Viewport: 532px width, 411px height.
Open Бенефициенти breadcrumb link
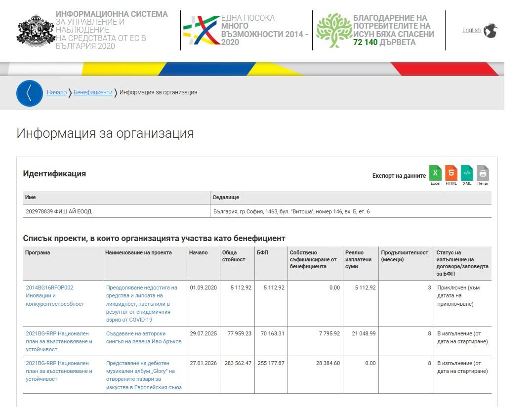point(93,92)
